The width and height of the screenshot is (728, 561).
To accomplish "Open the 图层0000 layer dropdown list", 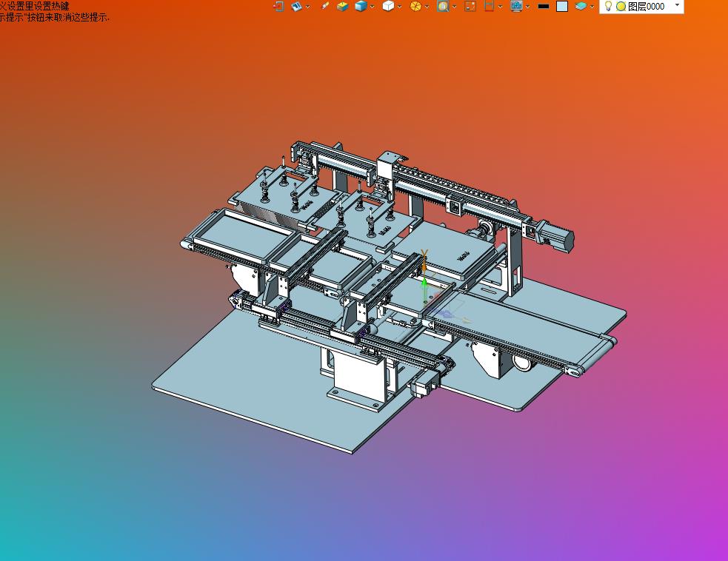I will click(x=677, y=5).
